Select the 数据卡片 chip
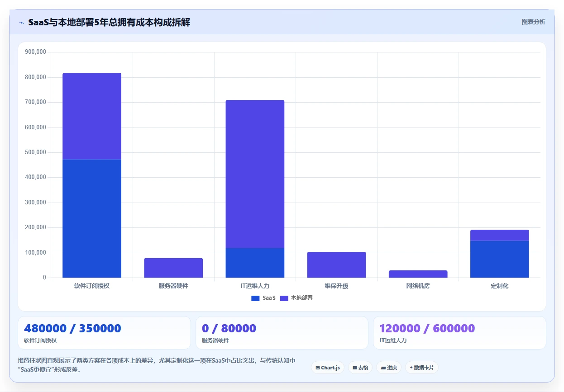 [x=422, y=368]
